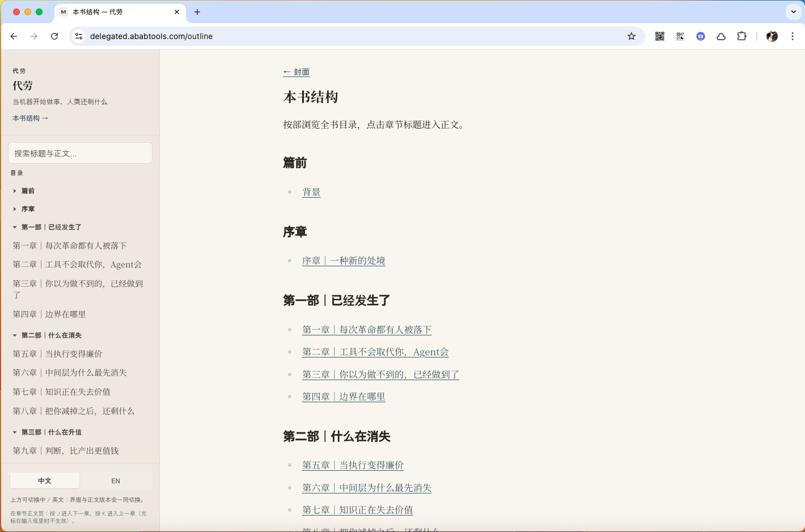Click the 第二部｜什么在消失 main content heading

tap(337, 436)
